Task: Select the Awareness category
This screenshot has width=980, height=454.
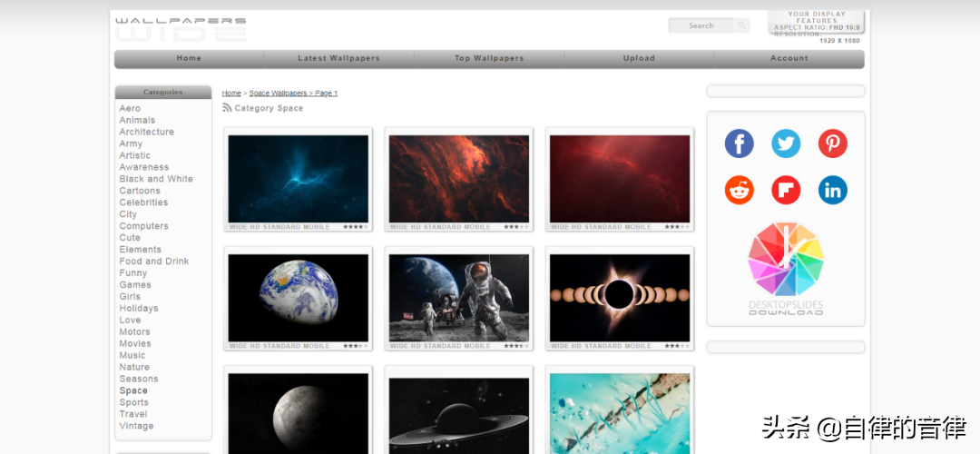Action: point(144,167)
